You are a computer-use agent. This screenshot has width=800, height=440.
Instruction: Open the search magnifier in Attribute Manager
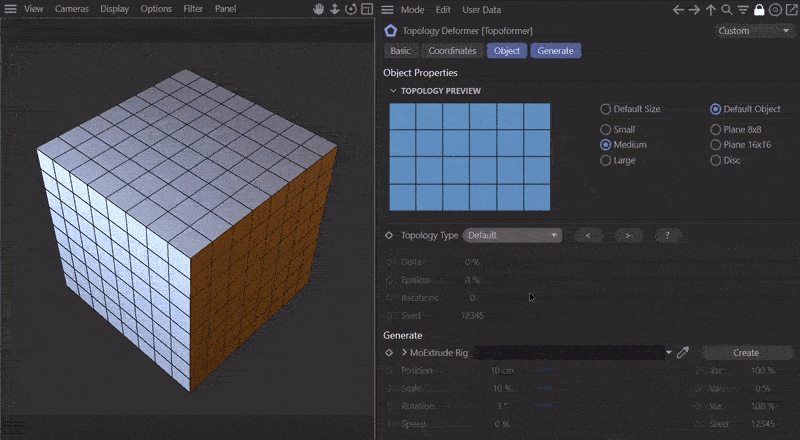pyautogui.click(x=727, y=9)
